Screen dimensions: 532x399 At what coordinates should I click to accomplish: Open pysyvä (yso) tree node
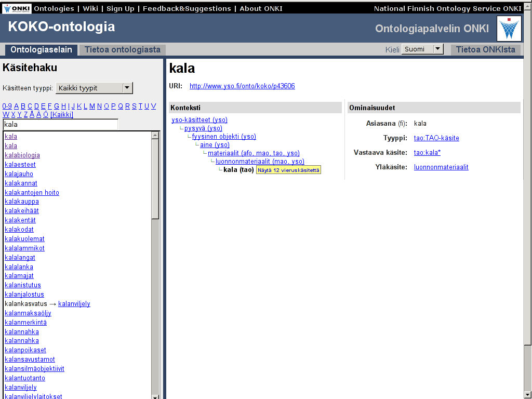(x=203, y=128)
